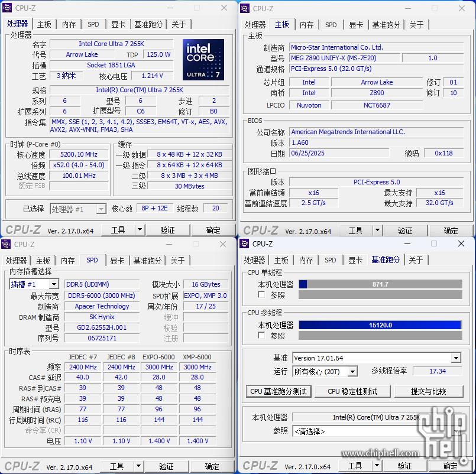Close the benchmark CPU-Z window

(461, 244)
